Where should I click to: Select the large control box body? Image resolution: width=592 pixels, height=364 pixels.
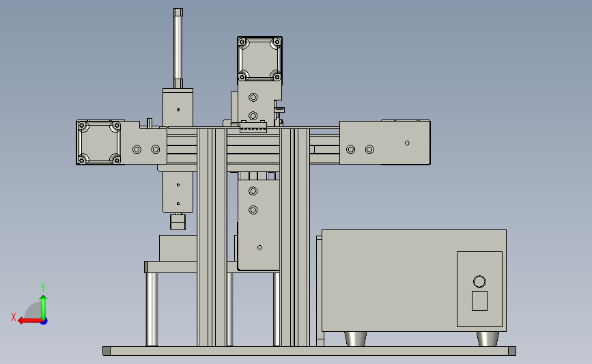[414, 281]
